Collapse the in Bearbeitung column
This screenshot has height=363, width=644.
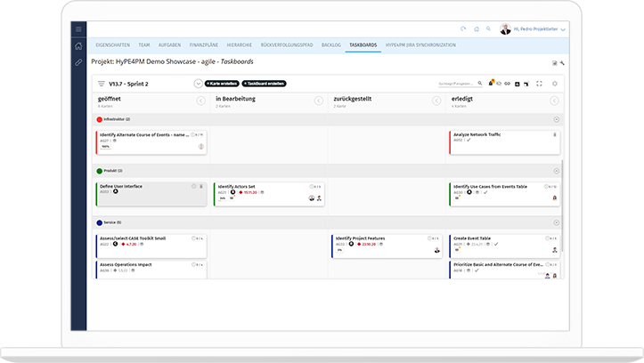[x=319, y=101]
